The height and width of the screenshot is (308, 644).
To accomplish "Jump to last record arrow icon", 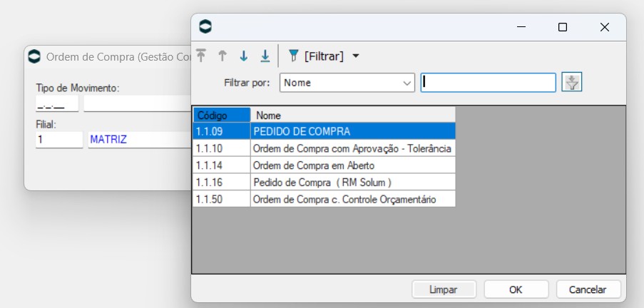I will pyautogui.click(x=265, y=56).
